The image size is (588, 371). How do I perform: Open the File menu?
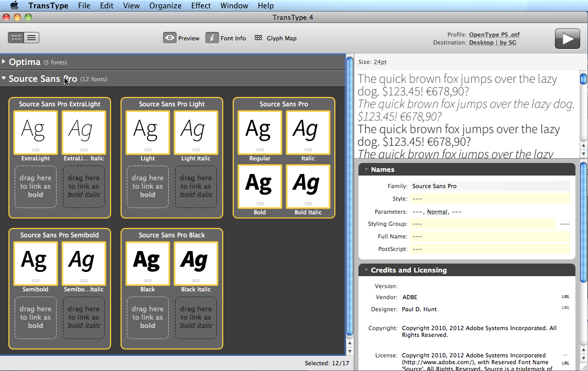[x=84, y=6]
